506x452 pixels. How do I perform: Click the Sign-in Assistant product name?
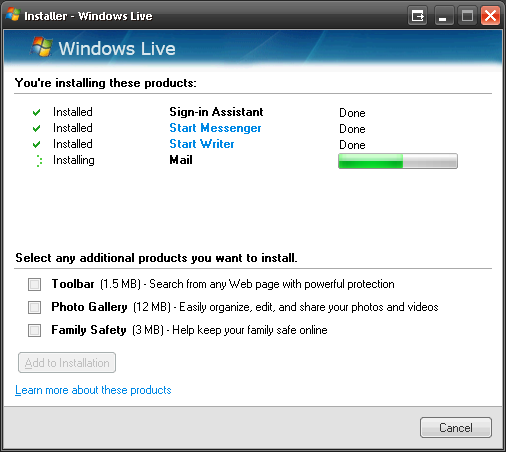click(x=216, y=112)
